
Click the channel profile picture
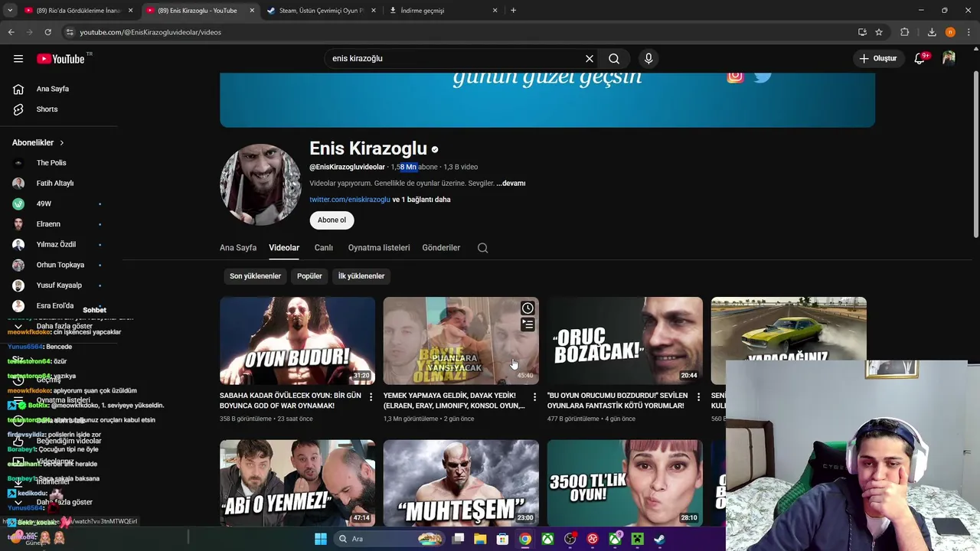[x=260, y=184]
